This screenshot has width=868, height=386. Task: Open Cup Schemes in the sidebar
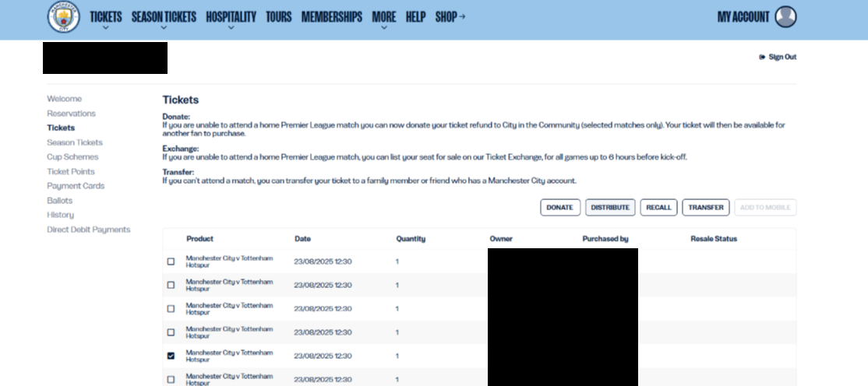72,157
